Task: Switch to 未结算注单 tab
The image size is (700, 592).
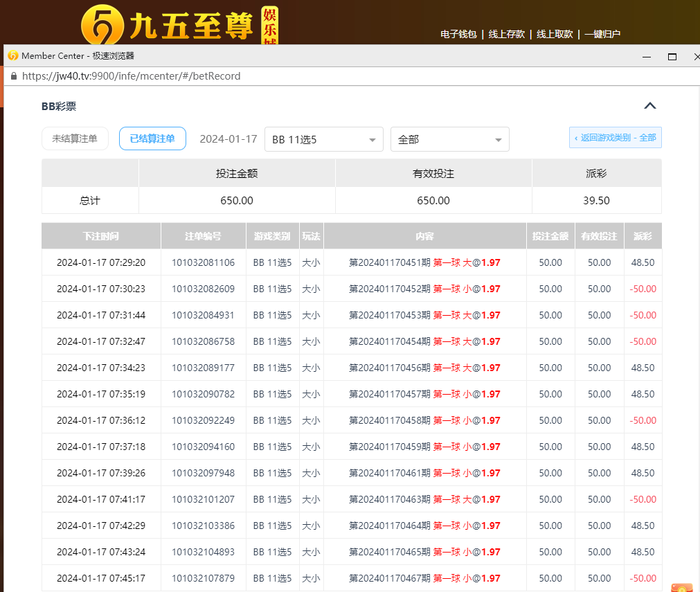Action: pos(75,138)
